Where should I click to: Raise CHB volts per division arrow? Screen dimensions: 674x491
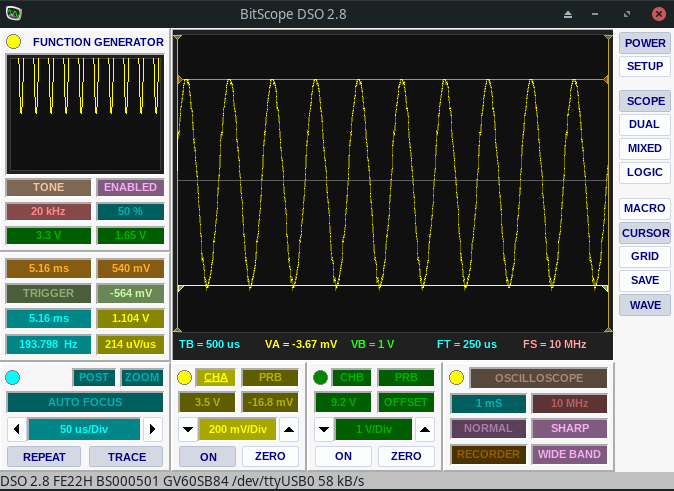point(425,429)
